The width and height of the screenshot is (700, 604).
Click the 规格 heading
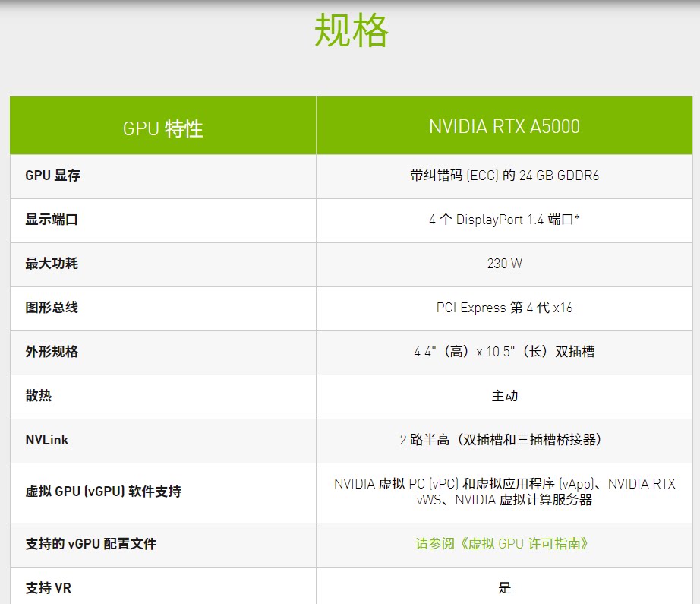[x=352, y=30]
